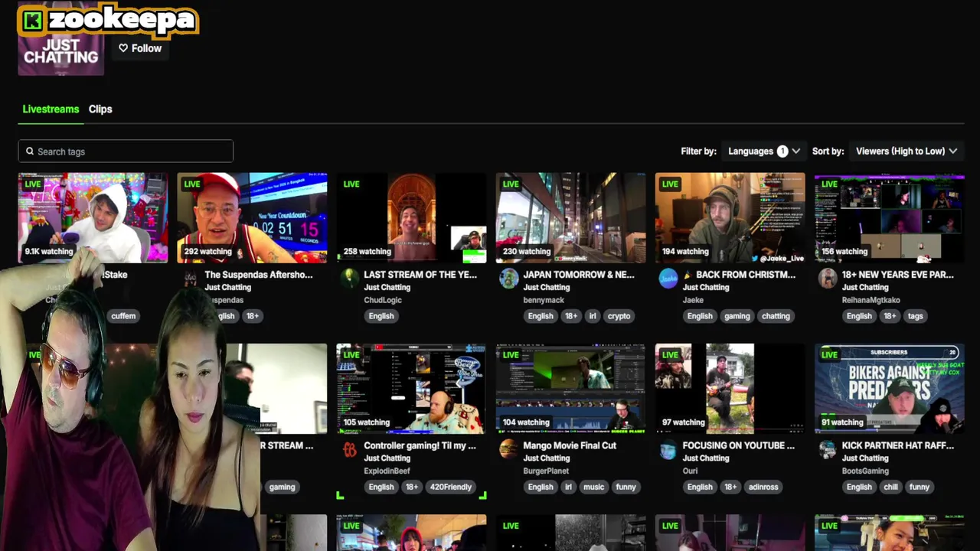Click Ouri channel avatar icon
980x551 pixels.
coord(668,449)
